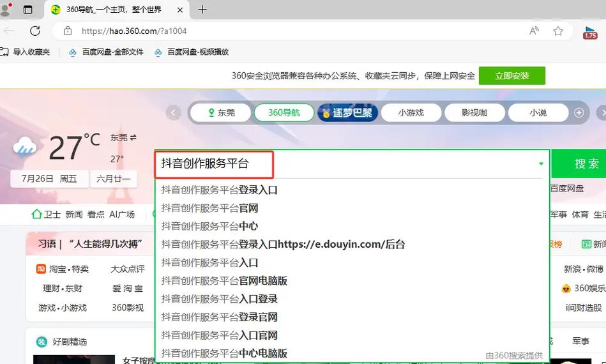
Task: Open 百度网盘-全部文件 bookmark
Action: pos(106,52)
